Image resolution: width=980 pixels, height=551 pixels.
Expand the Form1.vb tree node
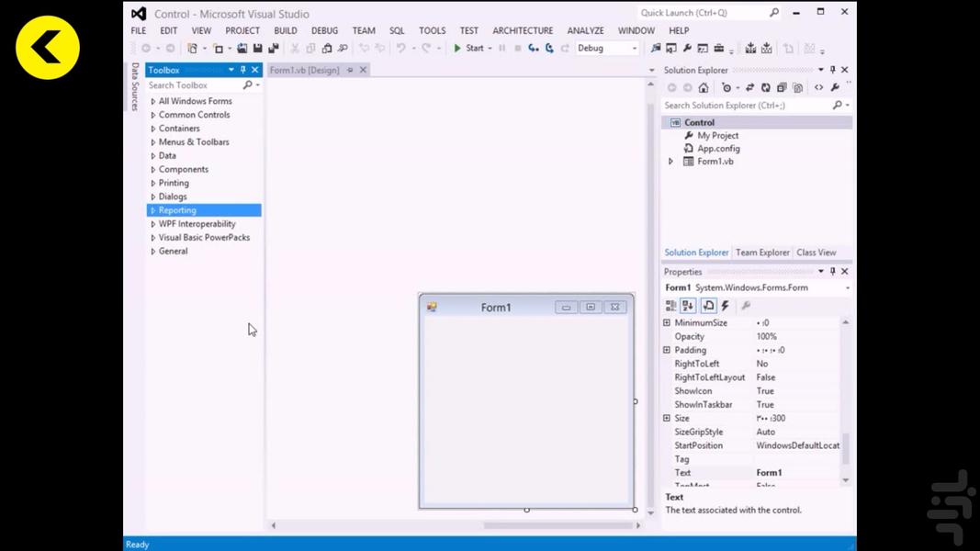coord(670,162)
